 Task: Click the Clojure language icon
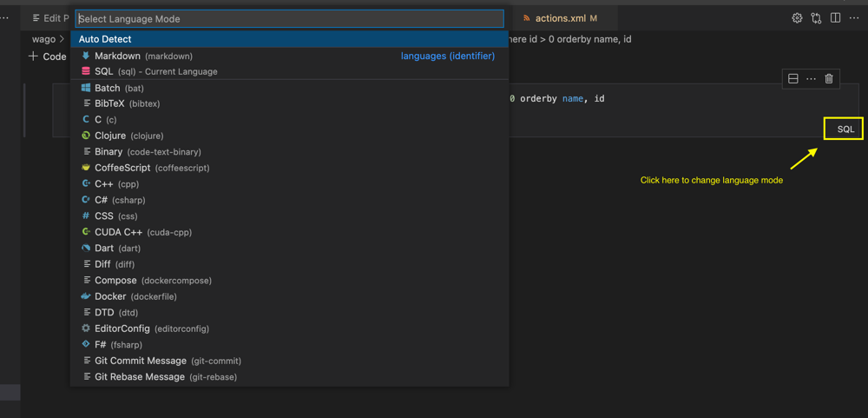click(x=86, y=136)
